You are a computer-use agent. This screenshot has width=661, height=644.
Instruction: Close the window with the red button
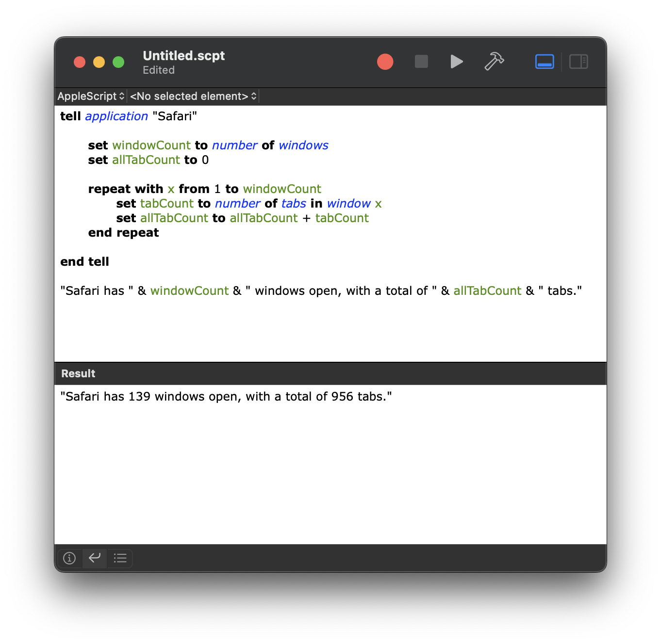tap(80, 62)
